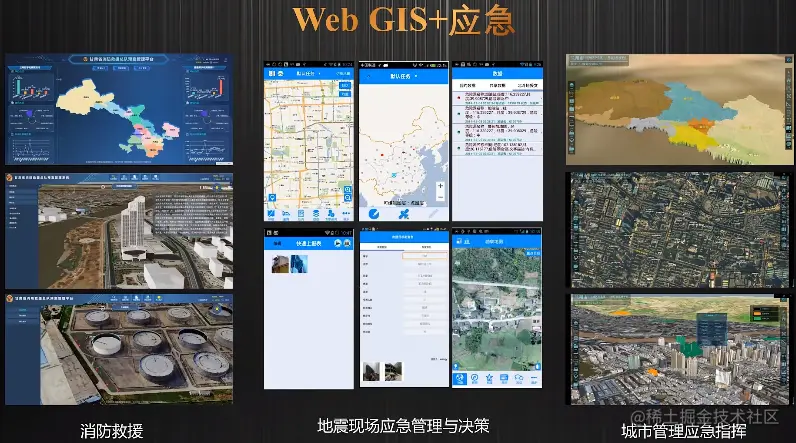Select the second tab on the report form phone
The height and width of the screenshot is (443, 796).
426,247
